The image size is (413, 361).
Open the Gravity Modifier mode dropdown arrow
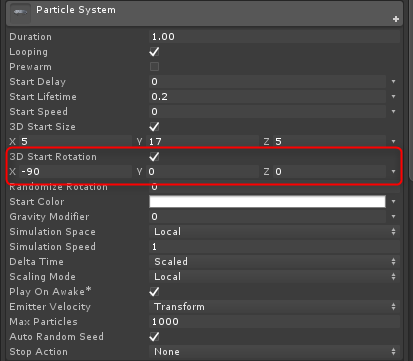pos(393,217)
